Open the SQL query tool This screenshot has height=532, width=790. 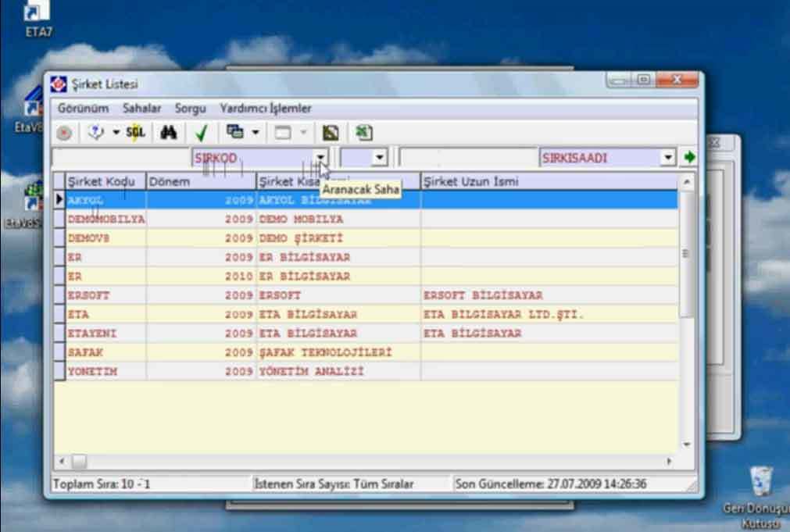coord(135,133)
